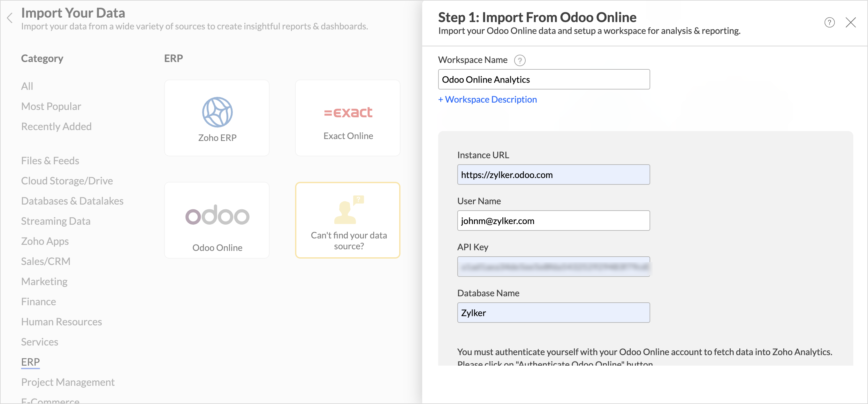Image resolution: width=868 pixels, height=404 pixels.
Task: Click the API Key input box
Action: pyautogui.click(x=553, y=267)
